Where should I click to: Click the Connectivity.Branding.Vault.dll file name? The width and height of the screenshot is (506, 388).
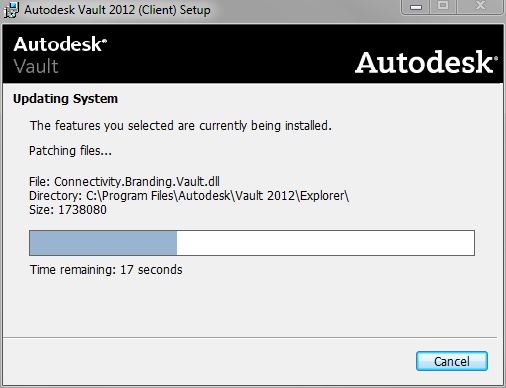click(x=137, y=182)
